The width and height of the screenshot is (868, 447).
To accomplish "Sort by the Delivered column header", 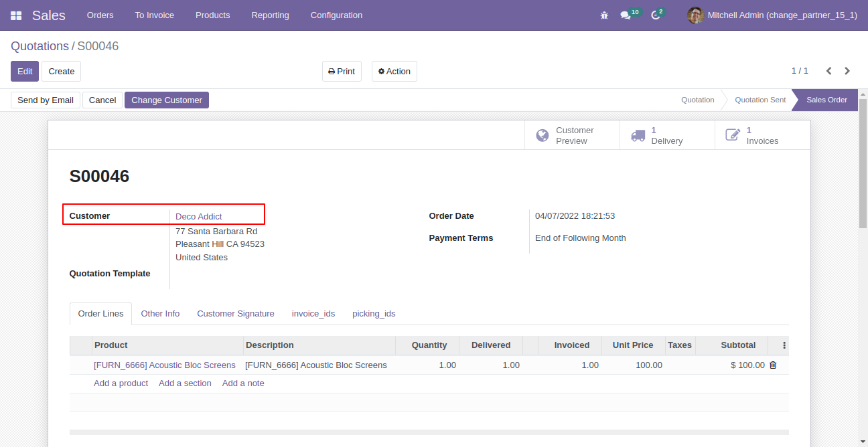I will click(490, 345).
